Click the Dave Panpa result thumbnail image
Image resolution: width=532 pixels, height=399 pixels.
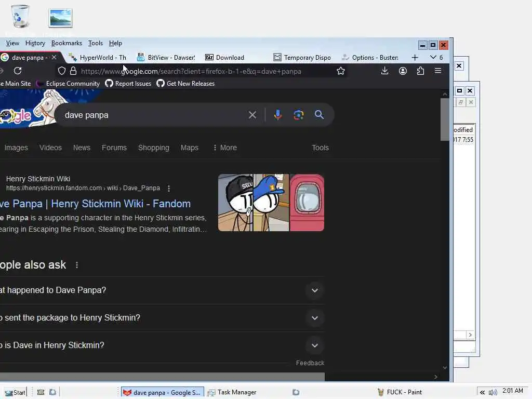click(x=271, y=203)
